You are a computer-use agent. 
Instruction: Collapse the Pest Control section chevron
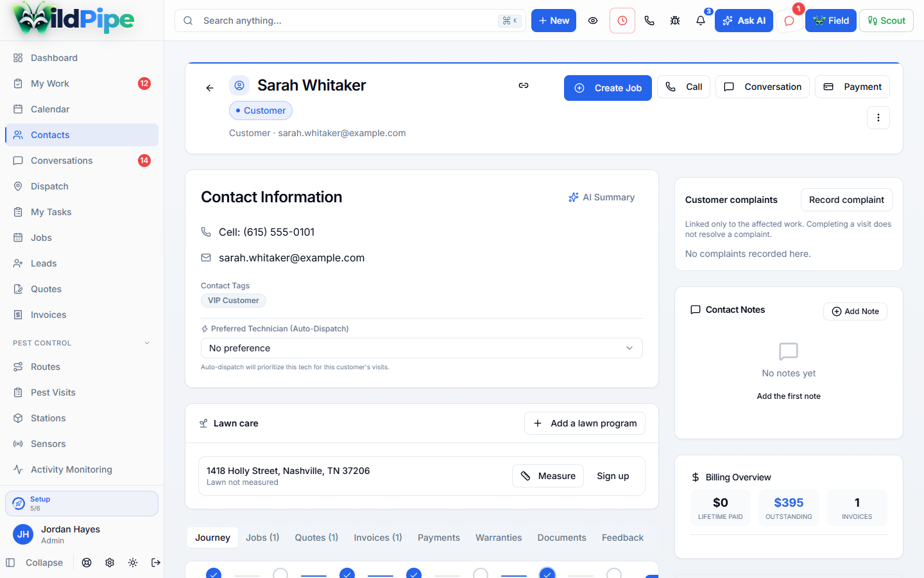147,343
